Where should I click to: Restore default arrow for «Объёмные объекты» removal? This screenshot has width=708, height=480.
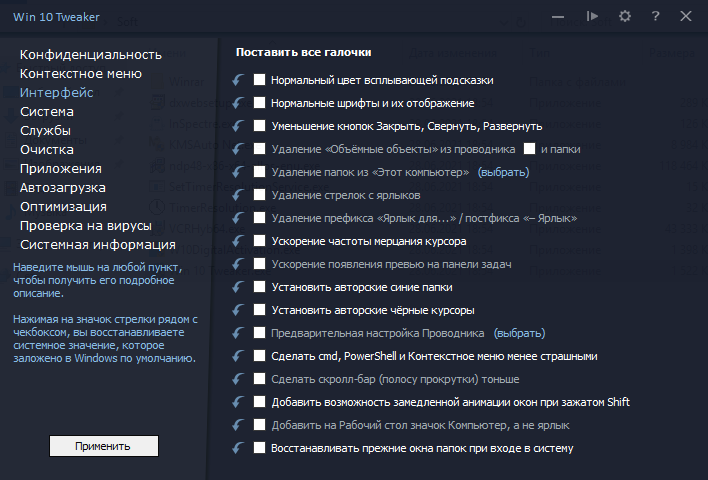click(x=238, y=149)
